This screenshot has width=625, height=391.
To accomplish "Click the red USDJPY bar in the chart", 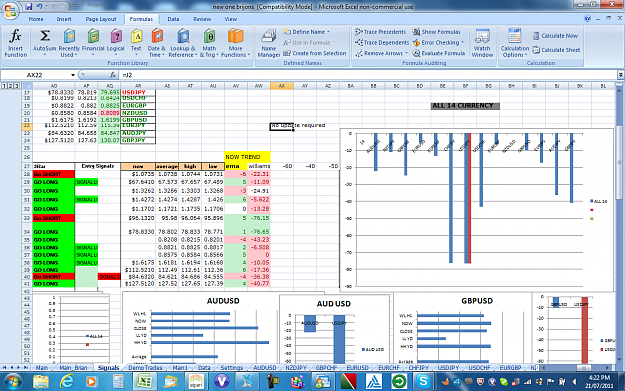I will pyautogui.click(x=469, y=198).
